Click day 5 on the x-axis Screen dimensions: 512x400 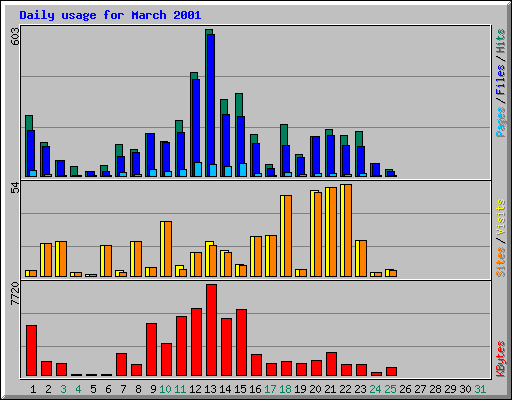click(93, 389)
